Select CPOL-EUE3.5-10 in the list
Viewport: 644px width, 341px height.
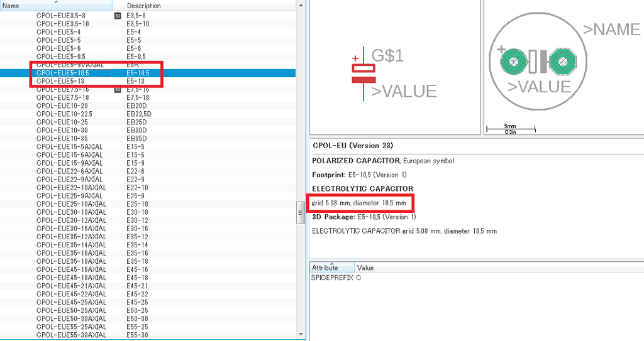click(62, 24)
